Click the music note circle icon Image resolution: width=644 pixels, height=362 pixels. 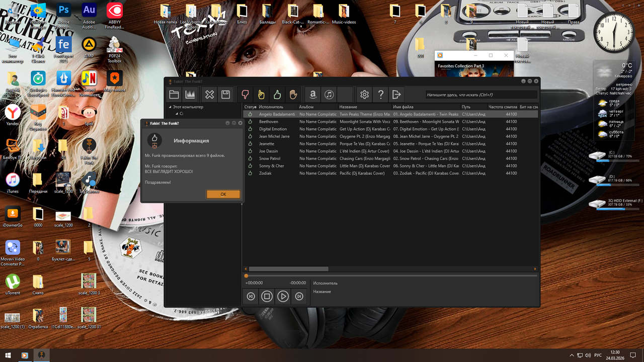tap(329, 94)
